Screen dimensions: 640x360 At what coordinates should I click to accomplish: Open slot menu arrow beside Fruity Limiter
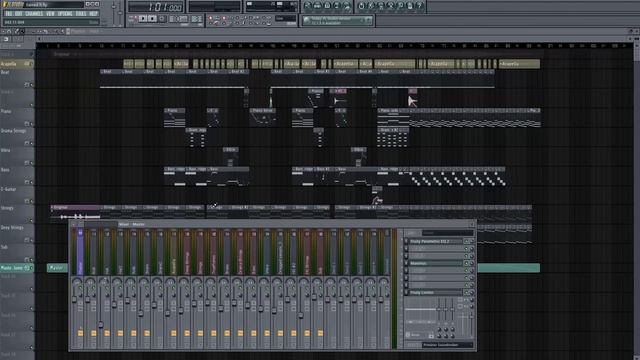pos(406,293)
